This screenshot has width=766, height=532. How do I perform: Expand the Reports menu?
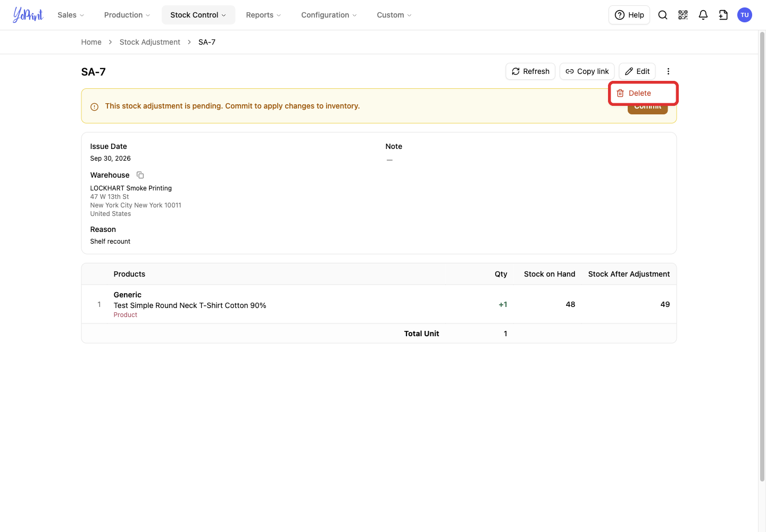[x=263, y=15]
